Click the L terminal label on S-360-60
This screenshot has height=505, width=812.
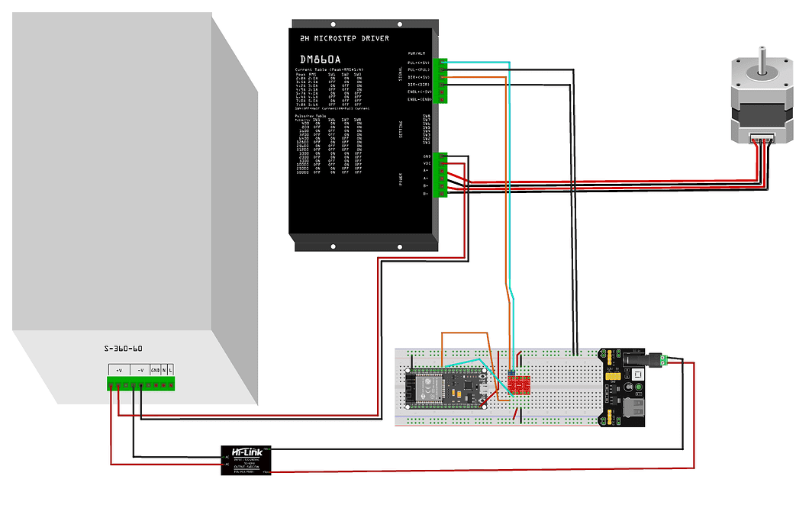pos(171,370)
